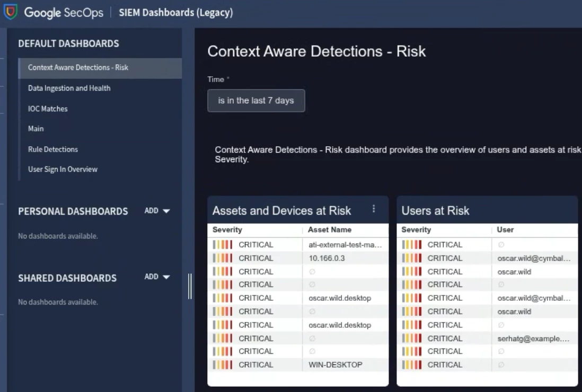Open the Assets and Devices tile options menu
Screen dimensions: 582x392
click(374, 209)
